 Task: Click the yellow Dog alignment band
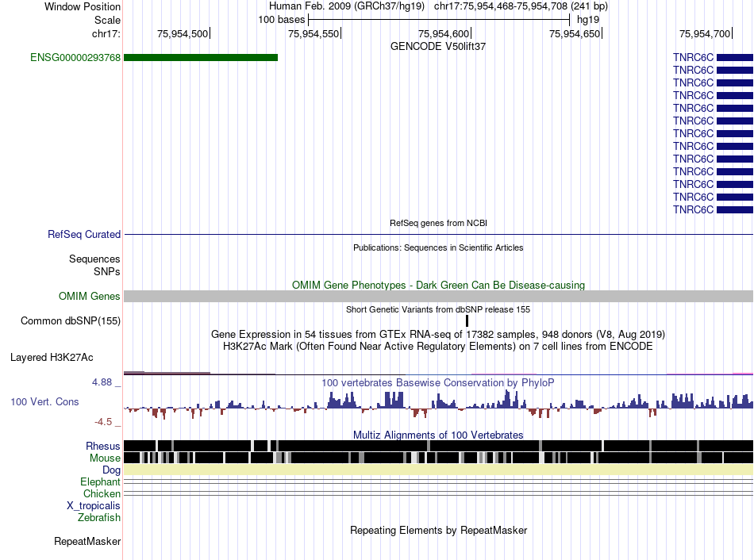438,470
